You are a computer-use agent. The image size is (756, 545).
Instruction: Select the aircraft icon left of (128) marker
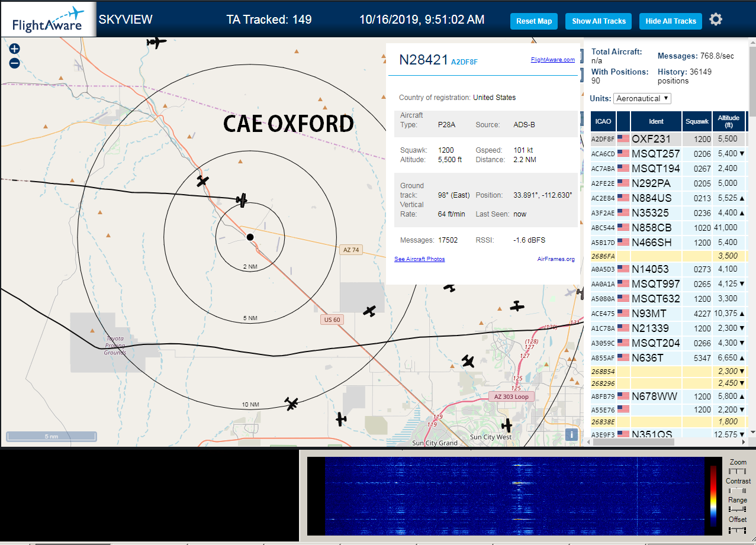517,306
